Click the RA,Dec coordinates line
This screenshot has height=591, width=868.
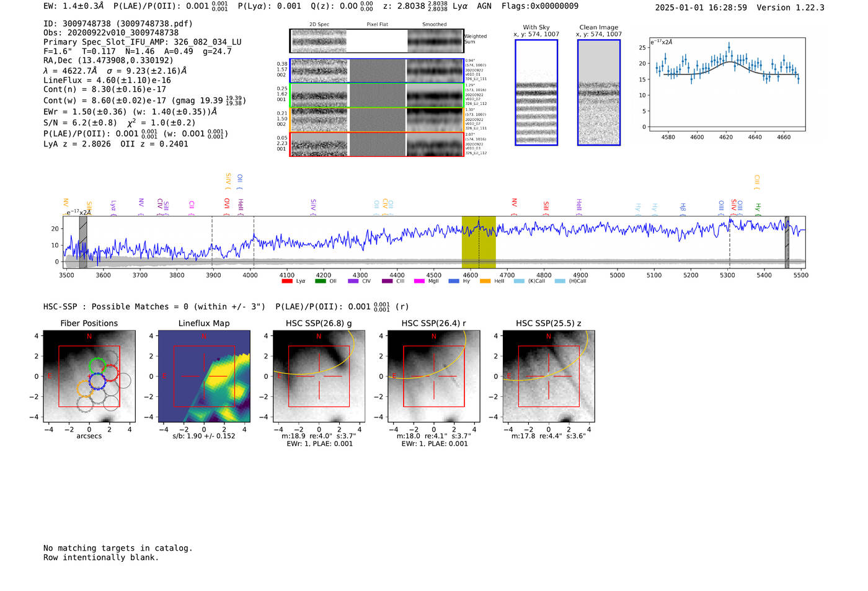point(108,60)
